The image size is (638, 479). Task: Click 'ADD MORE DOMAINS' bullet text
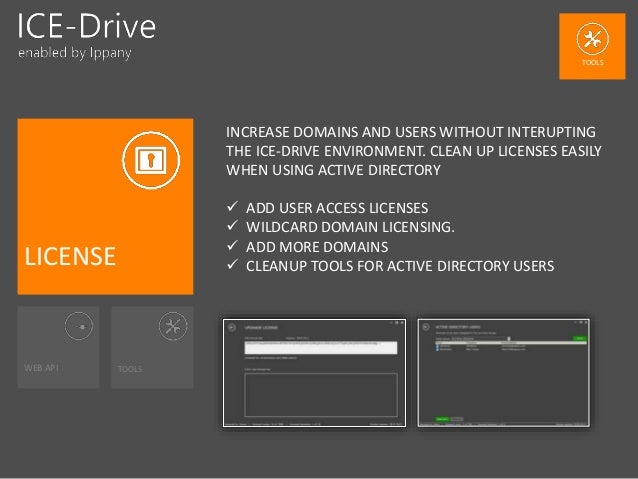[x=317, y=247]
